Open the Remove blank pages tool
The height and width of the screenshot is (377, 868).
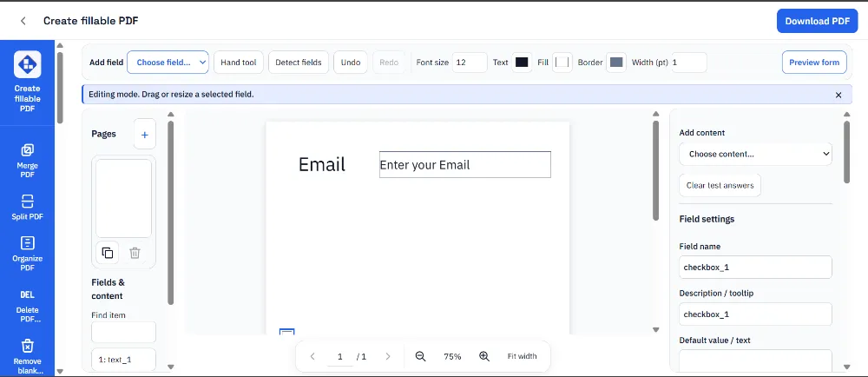pyautogui.click(x=27, y=356)
